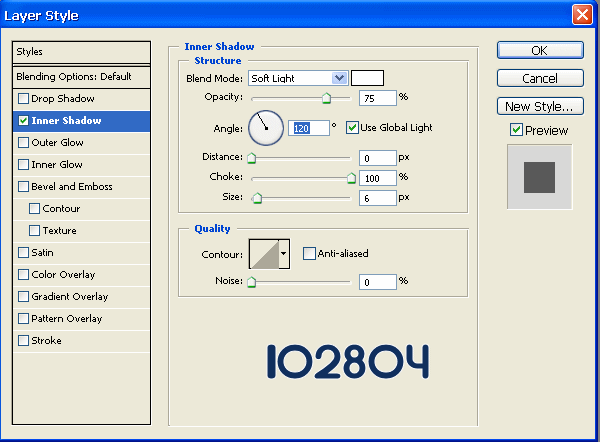
Task: Click the style preview thumbnail
Action: tap(540, 177)
